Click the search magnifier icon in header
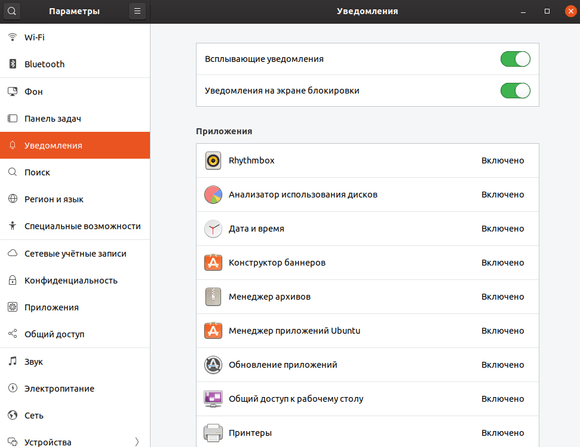580x447 pixels. (x=11, y=11)
